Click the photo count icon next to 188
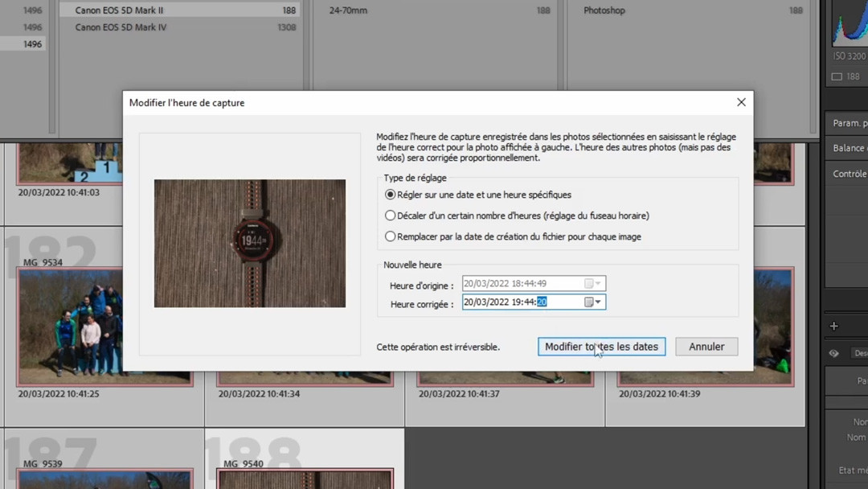The width and height of the screenshot is (868, 489). 837,76
